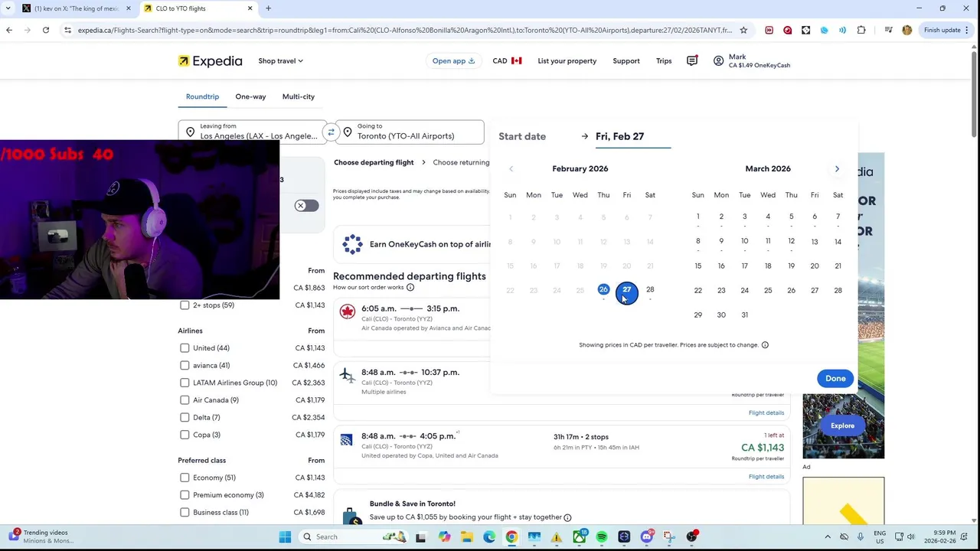
Task: Open Mark's account profile icon
Action: point(718,60)
